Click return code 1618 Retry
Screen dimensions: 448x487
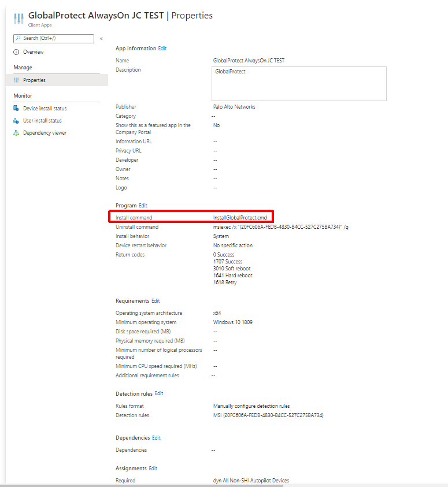tap(225, 282)
